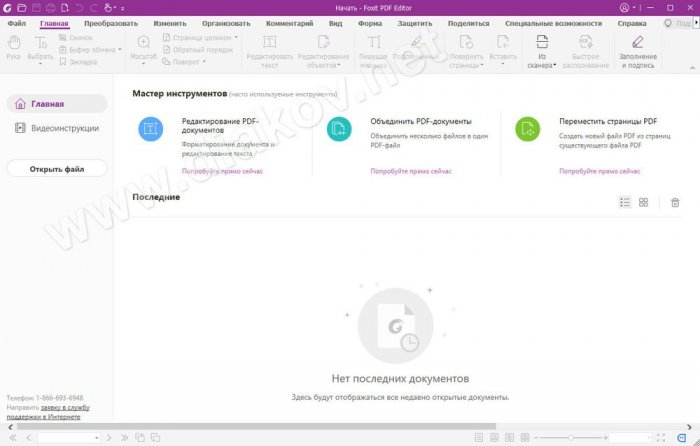This screenshot has width=700, height=446.
Task: Click the touch mode hand icon in title bar
Action: pyautogui.click(x=108, y=8)
